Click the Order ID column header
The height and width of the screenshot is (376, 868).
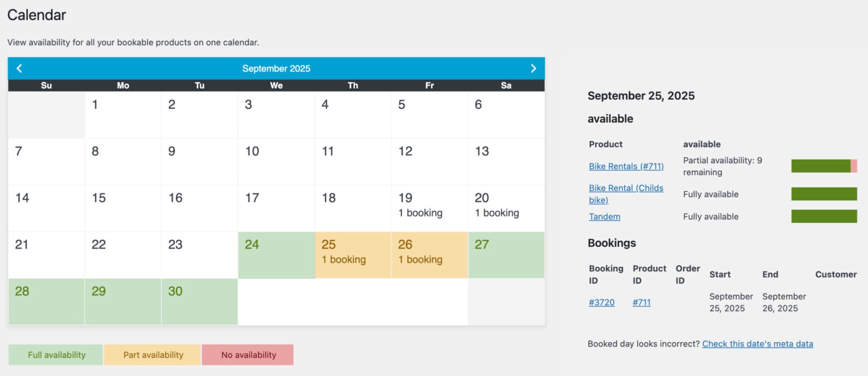point(688,274)
